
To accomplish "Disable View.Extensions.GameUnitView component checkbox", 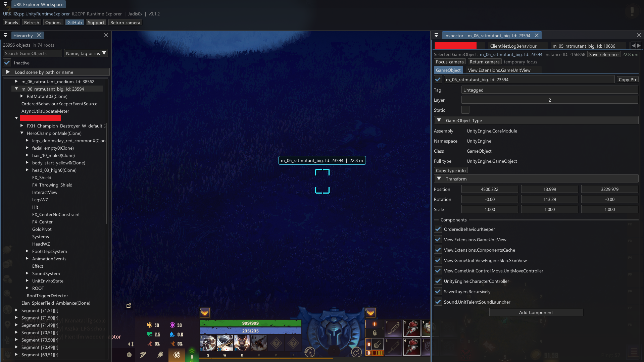I will (438, 240).
